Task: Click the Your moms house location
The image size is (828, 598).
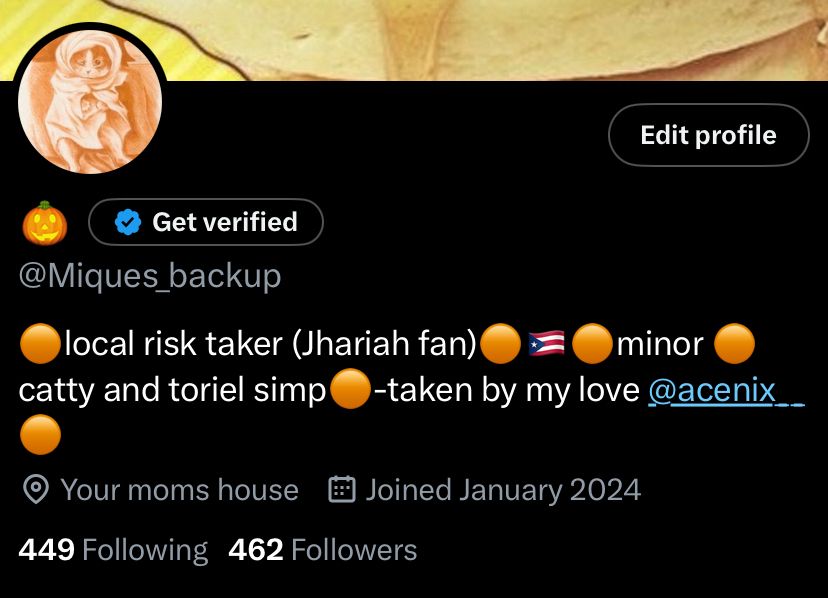Action: click(180, 490)
